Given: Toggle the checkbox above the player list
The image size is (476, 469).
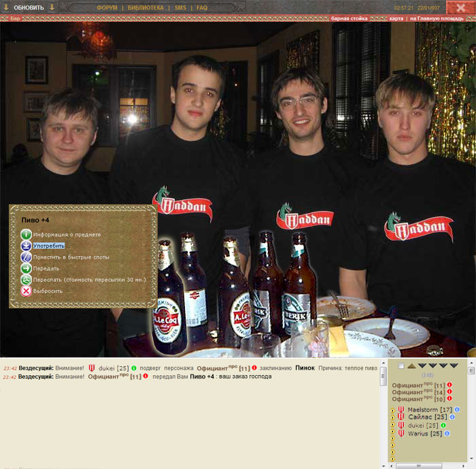Looking at the screenshot, I should point(401,366).
